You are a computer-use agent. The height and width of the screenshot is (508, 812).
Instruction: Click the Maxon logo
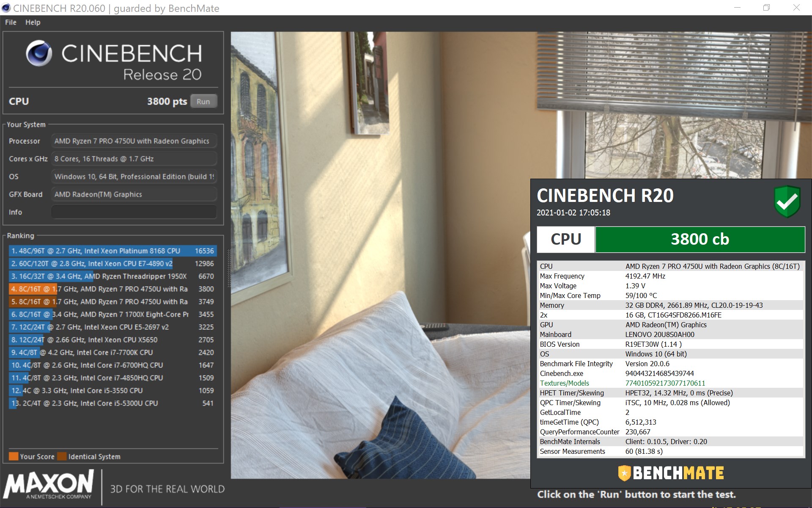(49, 484)
